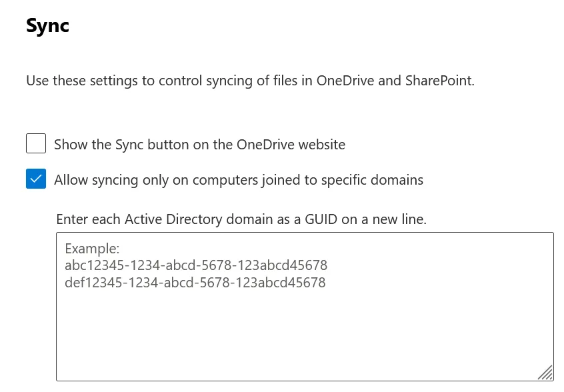Image resolution: width=564 pixels, height=392 pixels.
Task: Click the 'abc12345' example line in the box
Action: click(196, 265)
